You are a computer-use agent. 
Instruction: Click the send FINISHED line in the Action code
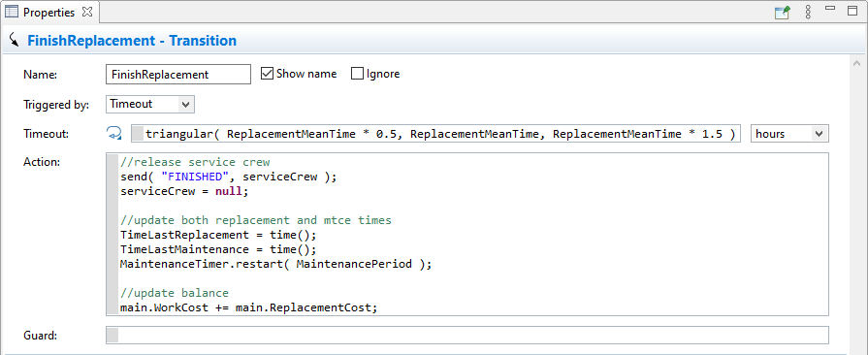[228, 177]
